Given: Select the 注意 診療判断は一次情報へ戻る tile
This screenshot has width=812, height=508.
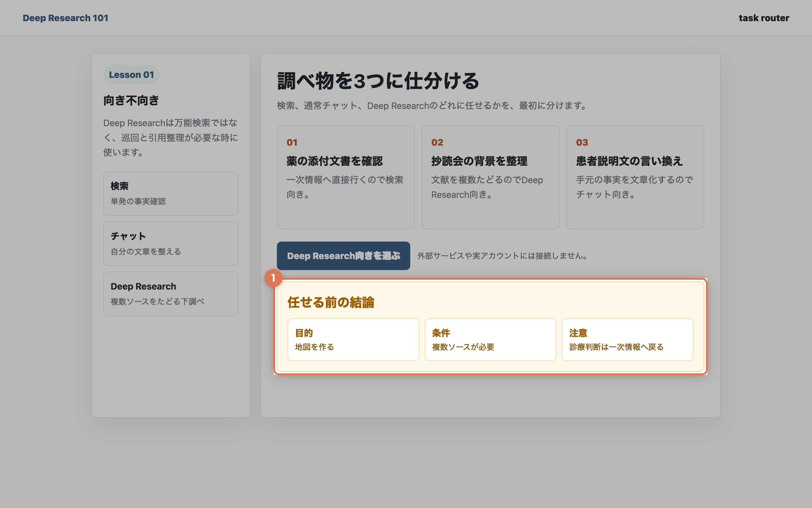Looking at the screenshot, I should tap(627, 340).
